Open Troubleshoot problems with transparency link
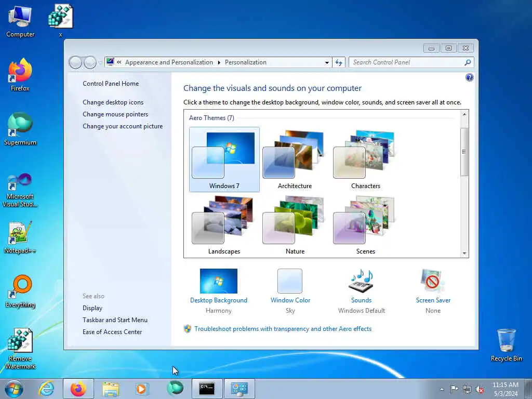 (x=283, y=329)
